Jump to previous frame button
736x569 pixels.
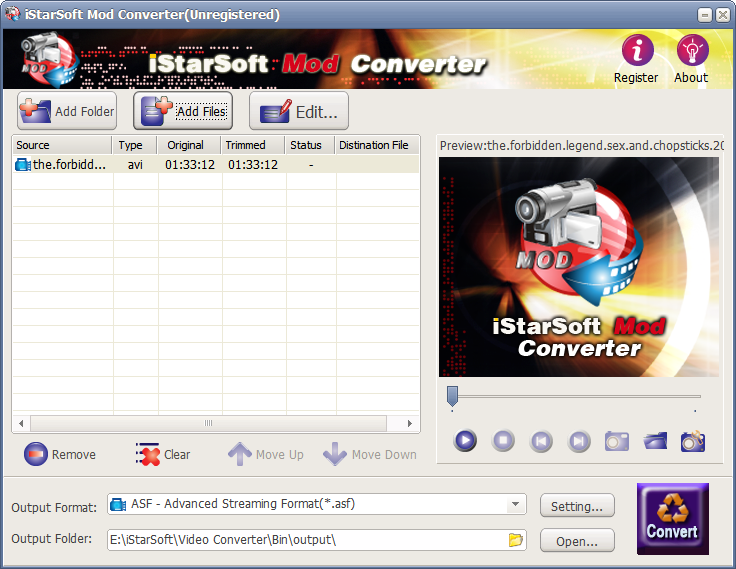[541, 441]
